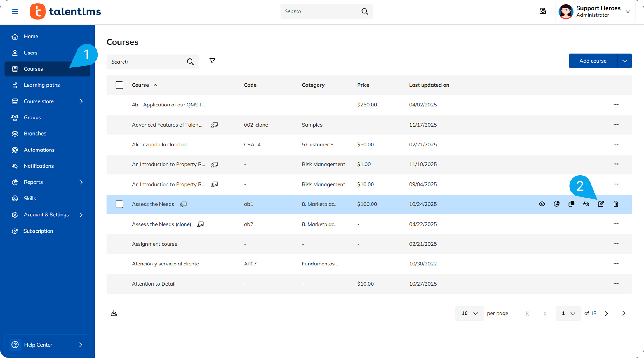Check the select-all courses checkbox

click(119, 85)
